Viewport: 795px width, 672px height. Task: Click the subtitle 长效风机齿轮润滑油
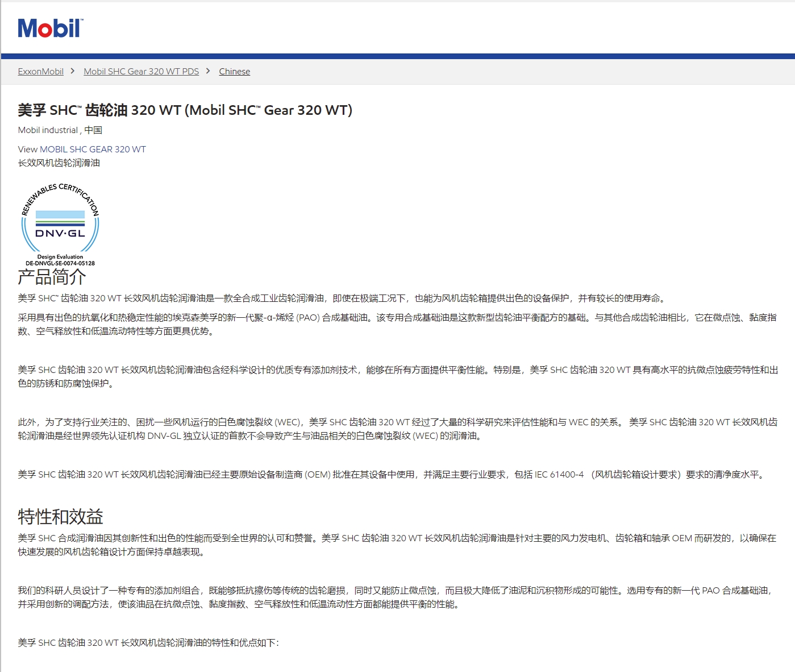(x=59, y=163)
